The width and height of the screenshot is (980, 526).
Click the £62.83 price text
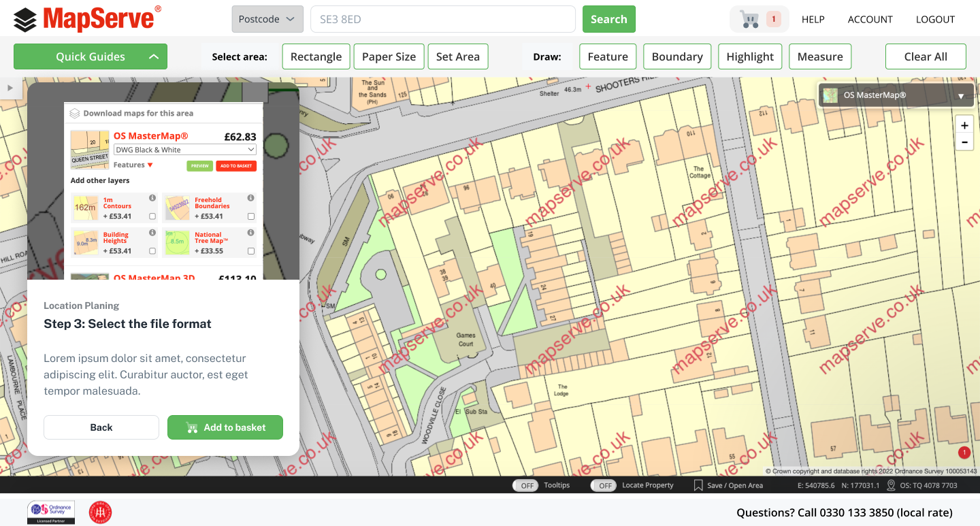[x=240, y=137]
